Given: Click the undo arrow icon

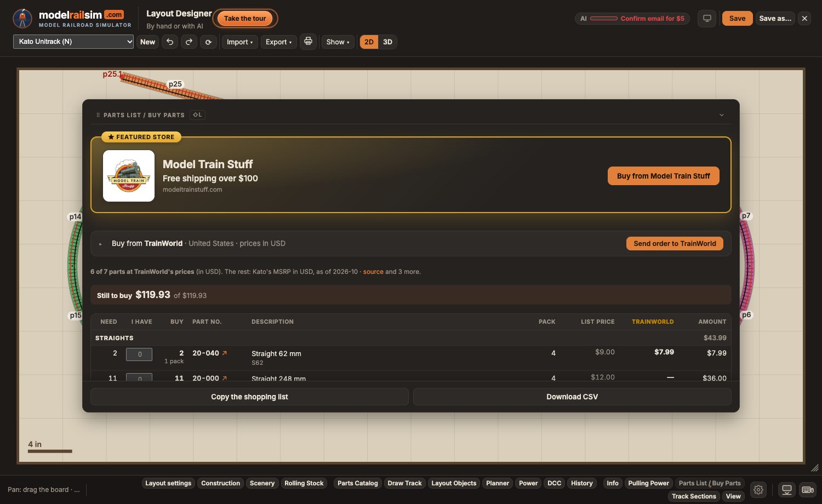Looking at the screenshot, I should click(170, 42).
